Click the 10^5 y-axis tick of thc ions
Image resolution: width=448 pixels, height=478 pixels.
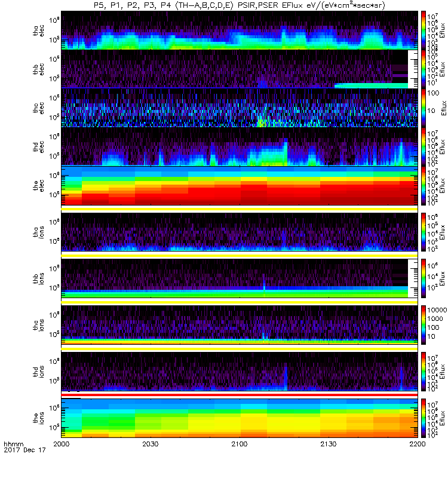[x=54, y=334]
